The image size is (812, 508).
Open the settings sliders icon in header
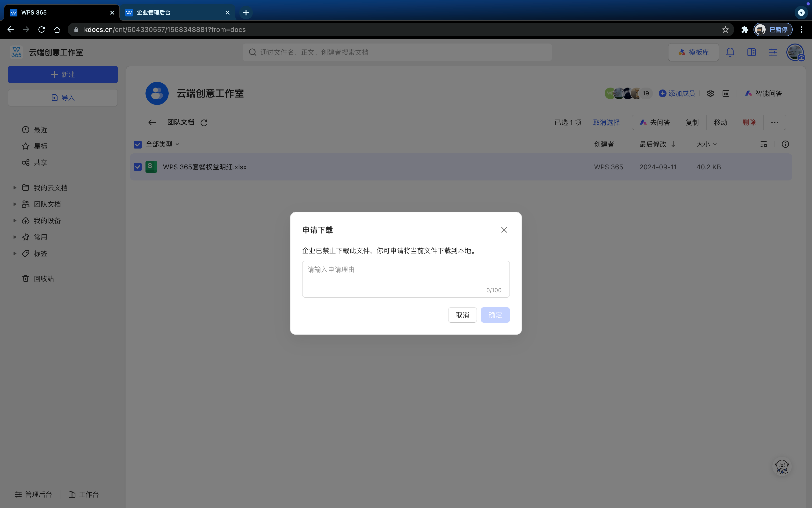tap(773, 52)
